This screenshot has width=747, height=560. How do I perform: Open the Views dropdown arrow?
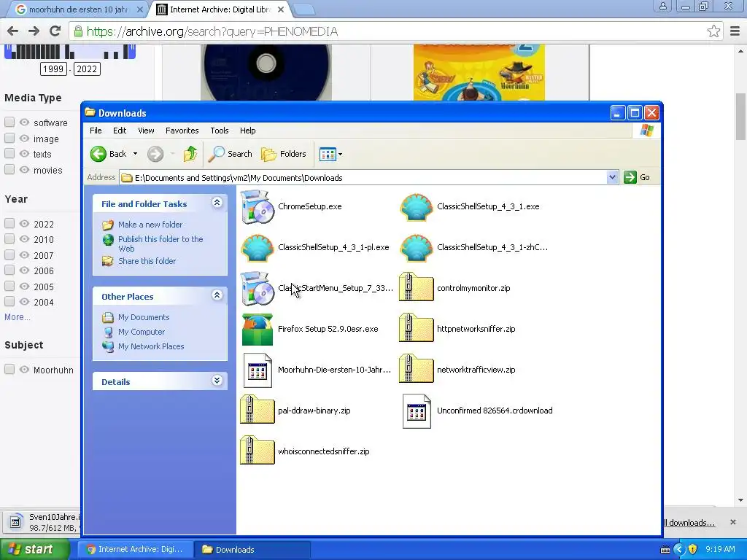tap(340, 155)
